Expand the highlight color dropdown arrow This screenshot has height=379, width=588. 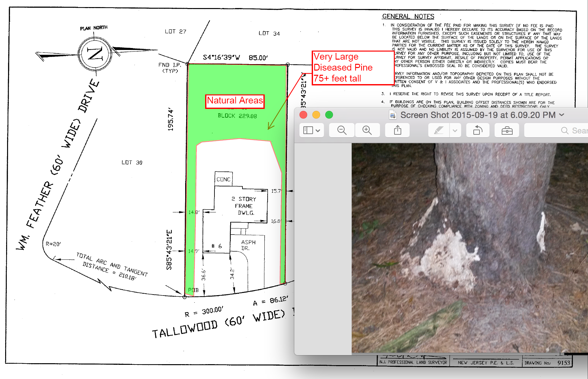[455, 130]
